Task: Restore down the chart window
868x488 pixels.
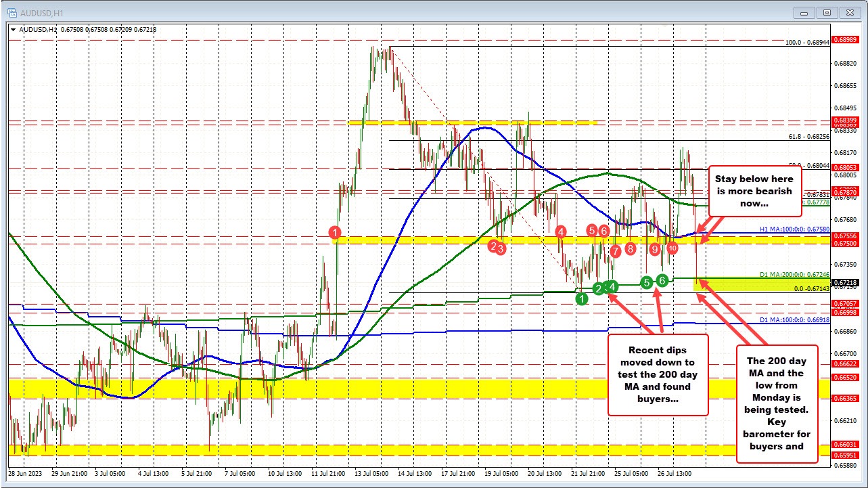Action: (x=826, y=12)
